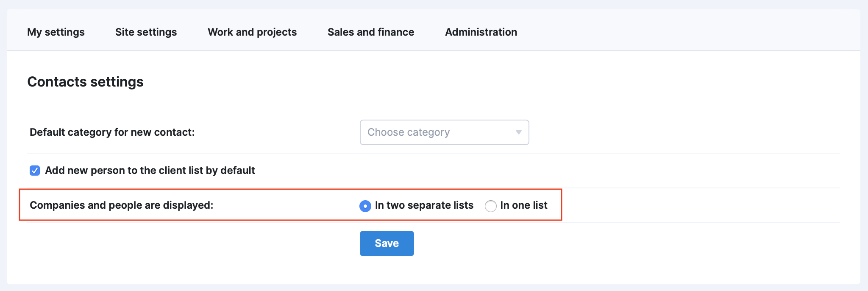
Task: Uncheck the add new person checkbox
Action: 35,171
